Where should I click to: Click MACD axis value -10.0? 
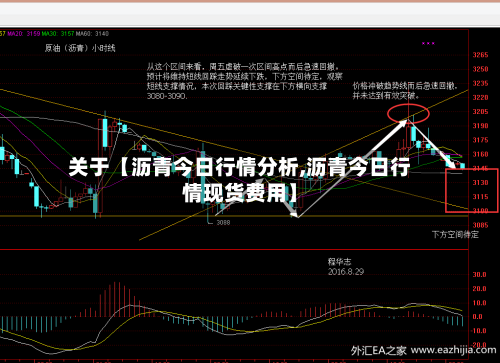[x=478, y=331]
